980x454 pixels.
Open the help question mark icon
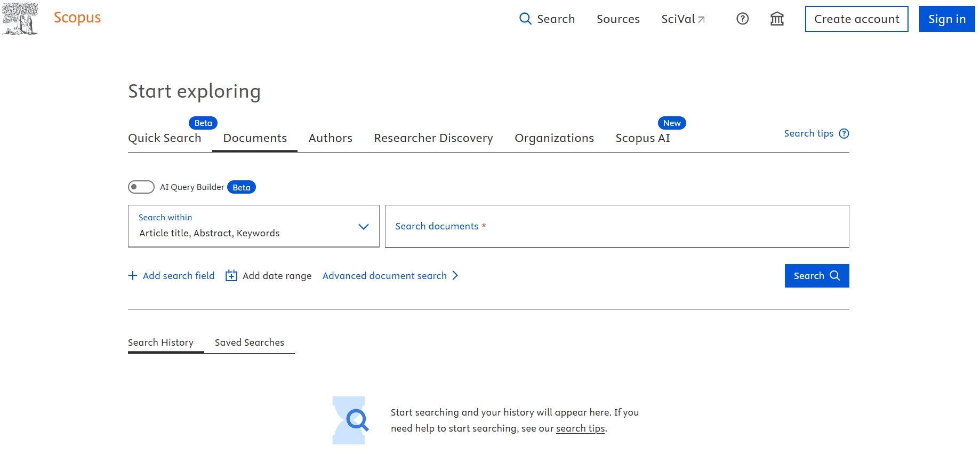(x=742, y=19)
